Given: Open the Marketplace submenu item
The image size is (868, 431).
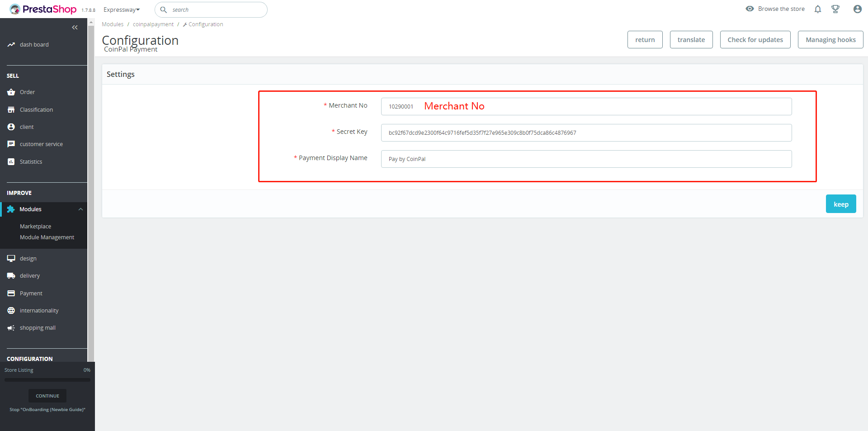Looking at the screenshot, I should click(x=35, y=227).
